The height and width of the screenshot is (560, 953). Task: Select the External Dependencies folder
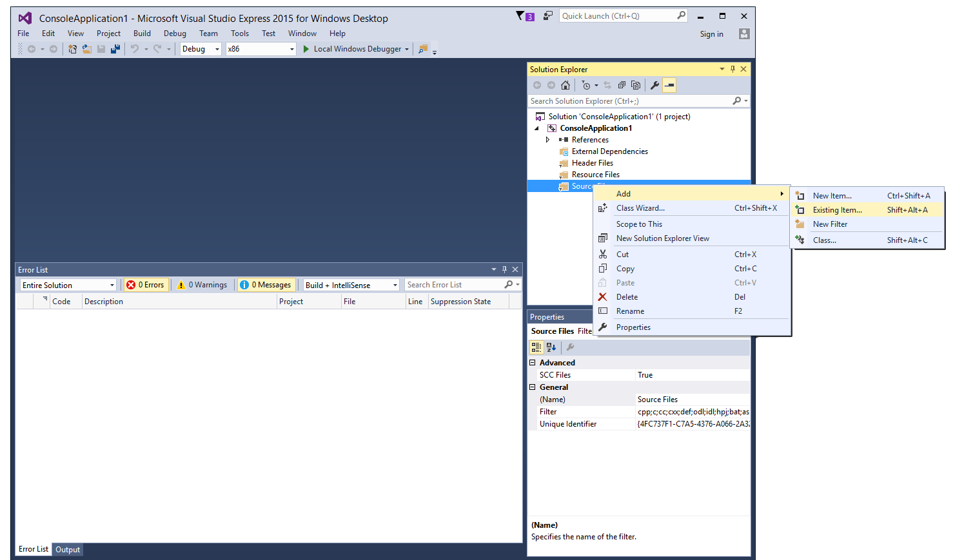(610, 151)
